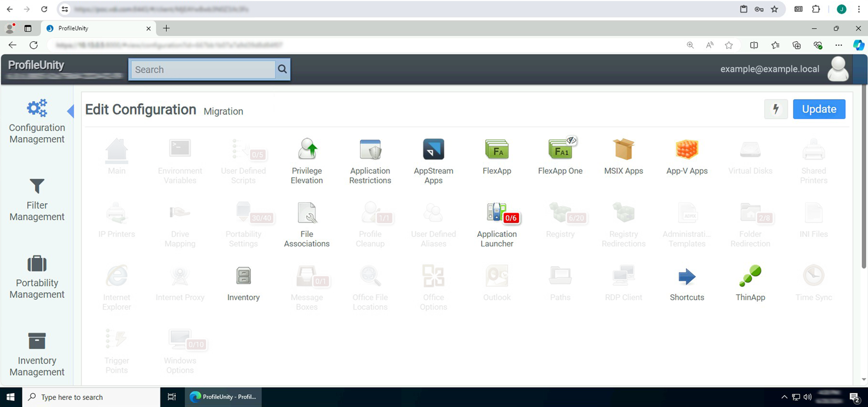Screen dimensions: 868x407
Task: Open the App-V Apps module
Action: coord(687,156)
